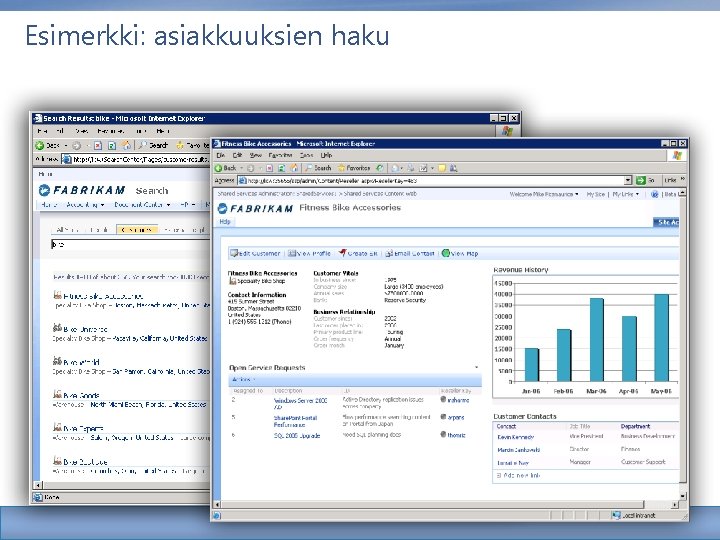
Task: Expand Open Service Requests web part menu arrow
Action: point(477,367)
